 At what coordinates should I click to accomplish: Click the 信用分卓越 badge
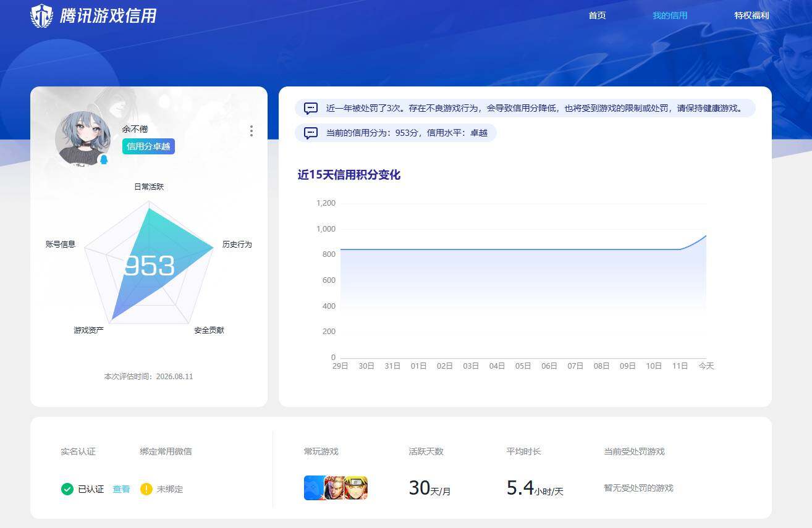148,146
